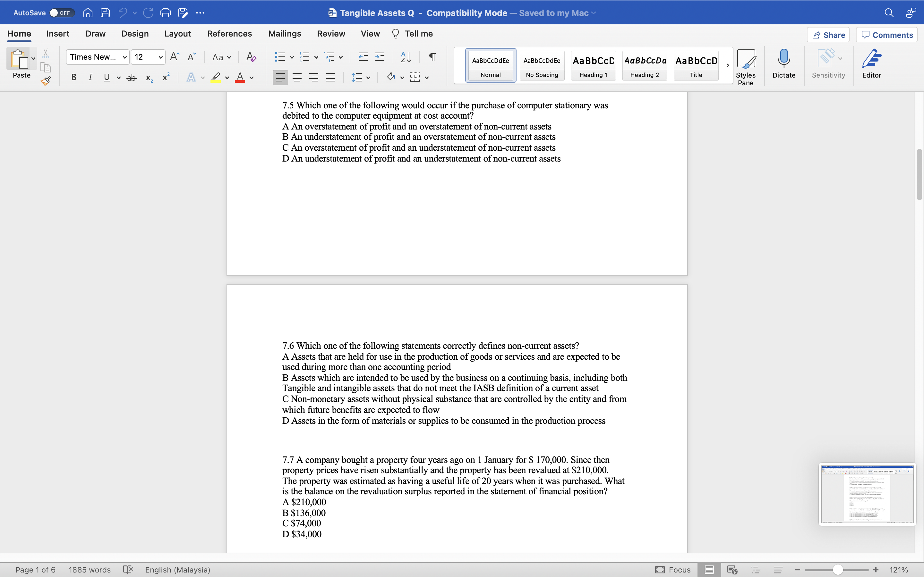Switch to the References tab
924x577 pixels.
[x=229, y=34]
